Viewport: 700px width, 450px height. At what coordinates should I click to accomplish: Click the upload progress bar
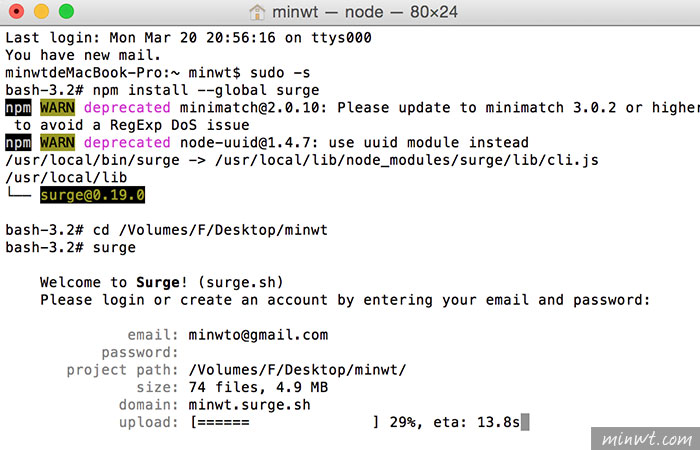pyautogui.click(x=285, y=422)
